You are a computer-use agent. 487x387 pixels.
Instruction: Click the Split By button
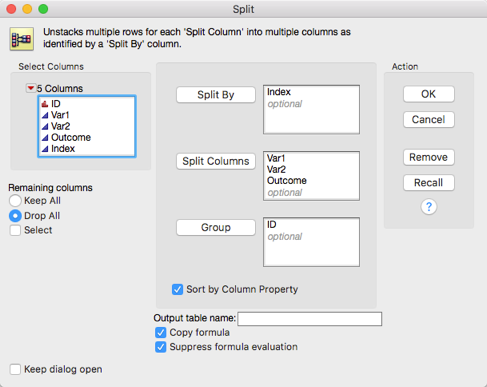pyautogui.click(x=216, y=95)
